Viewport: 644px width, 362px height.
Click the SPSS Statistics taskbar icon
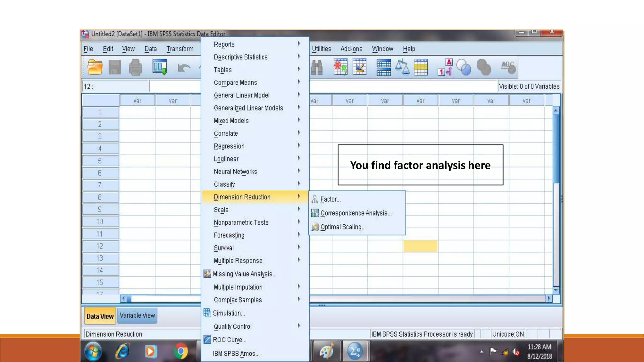[355, 351]
